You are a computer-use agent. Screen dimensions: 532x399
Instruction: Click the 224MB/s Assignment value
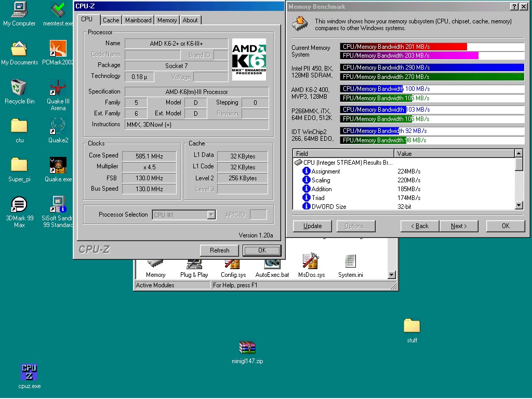pos(409,171)
